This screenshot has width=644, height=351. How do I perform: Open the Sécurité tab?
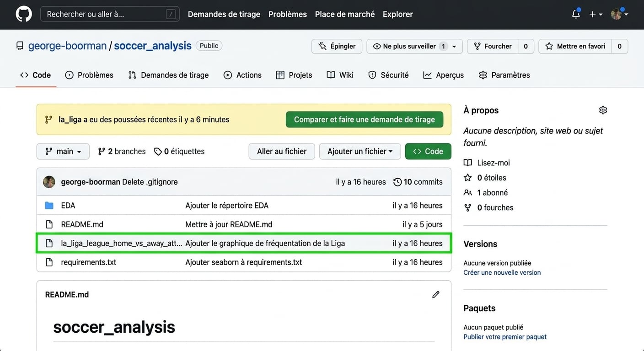(x=389, y=75)
